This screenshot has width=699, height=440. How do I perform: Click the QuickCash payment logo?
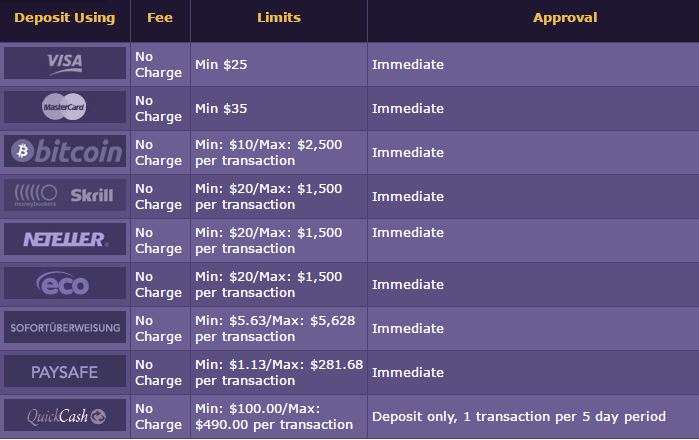(x=65, y=415)
